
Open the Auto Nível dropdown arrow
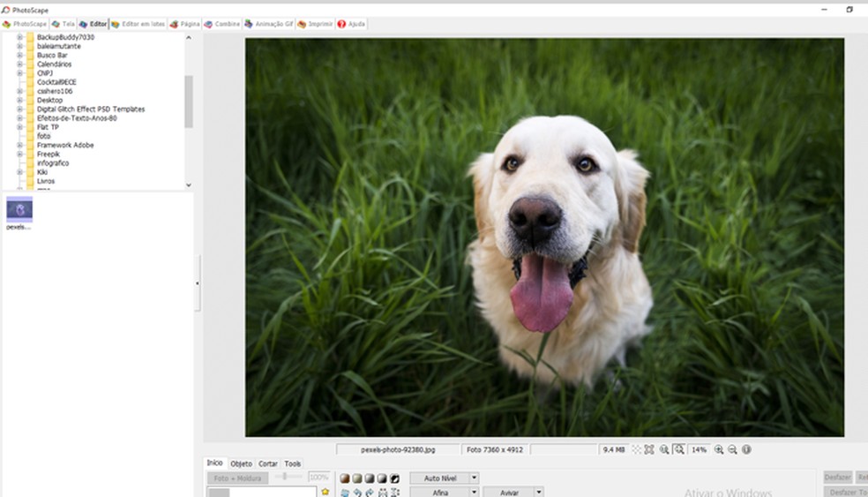tap(474, 478)
